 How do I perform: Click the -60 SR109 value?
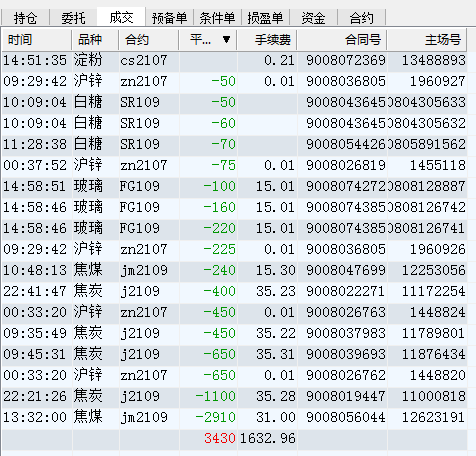(x=224, y=123)
